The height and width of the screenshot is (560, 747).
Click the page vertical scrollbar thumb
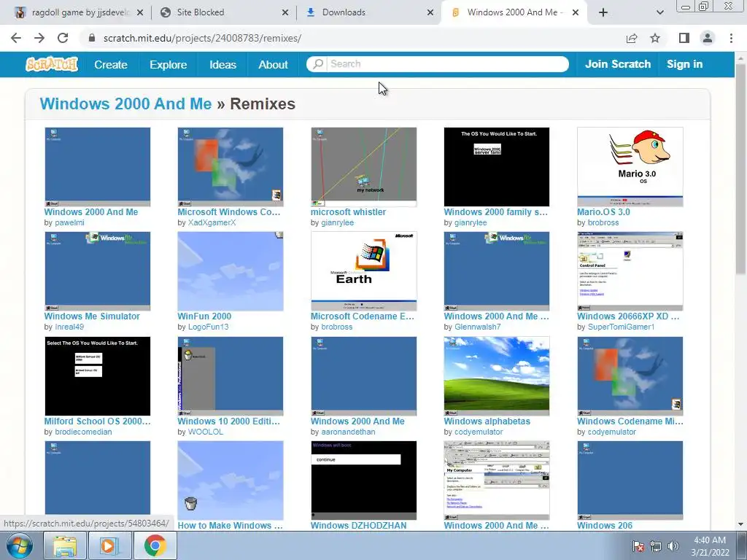point(740,168)
